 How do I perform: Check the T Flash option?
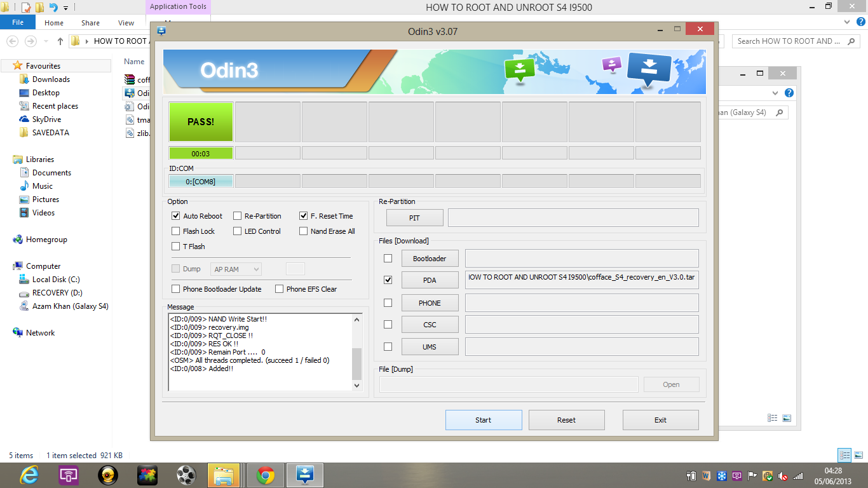[176, 247]
